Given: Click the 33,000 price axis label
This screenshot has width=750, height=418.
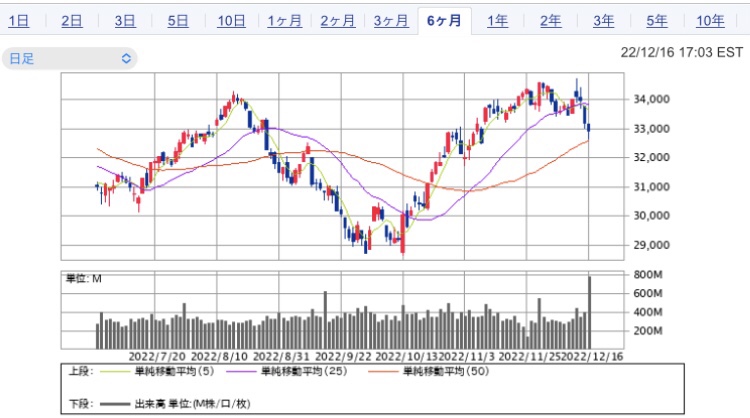Looking at the screenshot, I should [651, 129].
